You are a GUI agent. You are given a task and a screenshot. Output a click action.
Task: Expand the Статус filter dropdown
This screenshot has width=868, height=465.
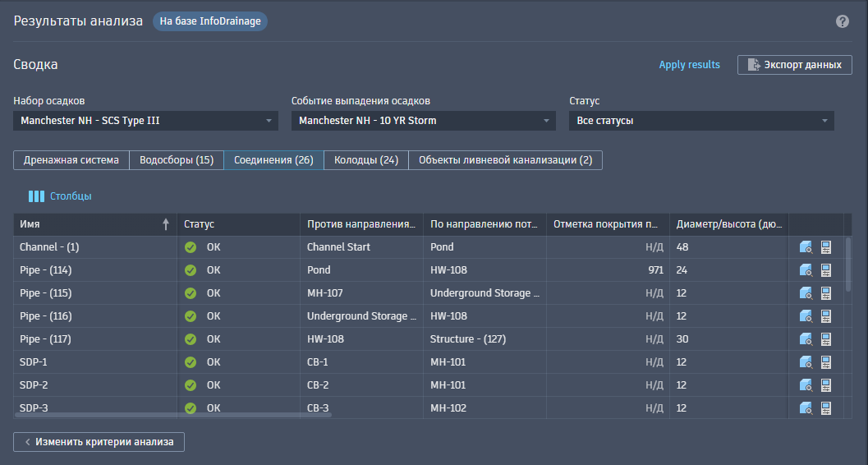(x=701, y=121)
